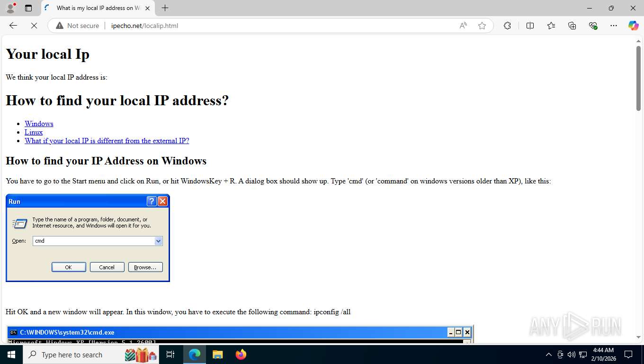The height and width of the screenshot is (364, 644).
Task: Click the page scrollbar thumb
Action: tap(638, 79)
